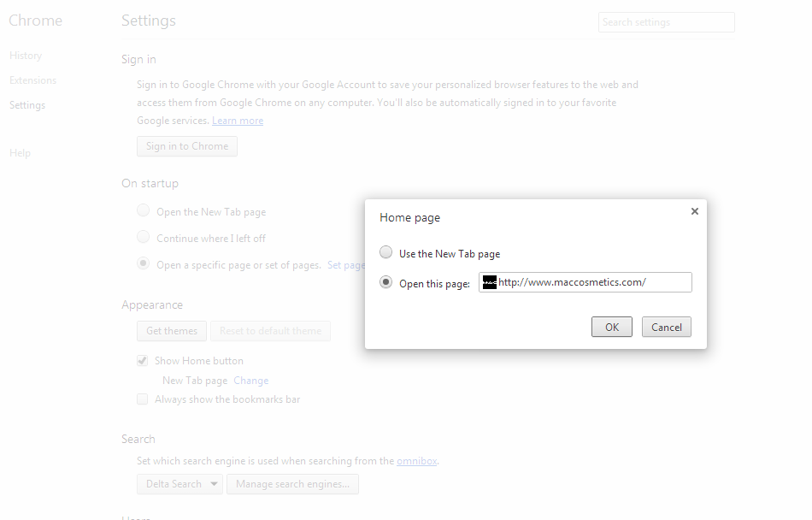Open the omnibox link
Screen dimensions: 812x520
pos(417,461)
